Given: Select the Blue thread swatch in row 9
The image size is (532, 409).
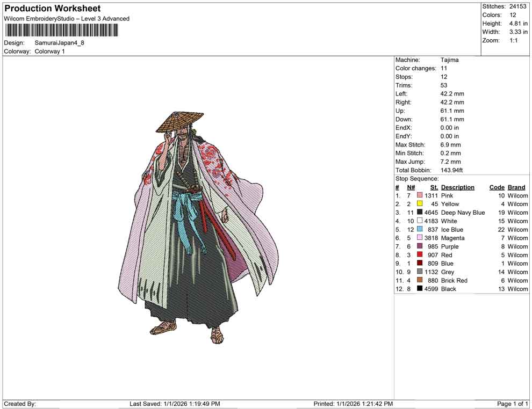Looking at the screenshot, I should click(419, 264).
